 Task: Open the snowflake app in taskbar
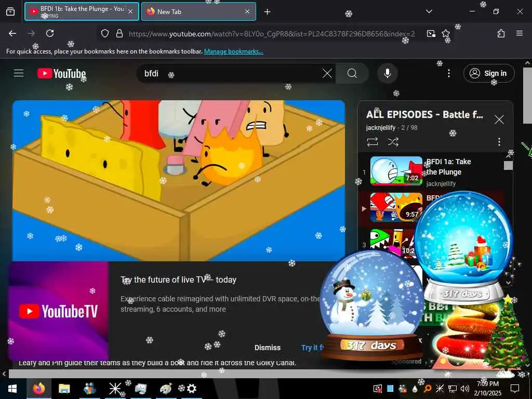(x=115, y=389)
